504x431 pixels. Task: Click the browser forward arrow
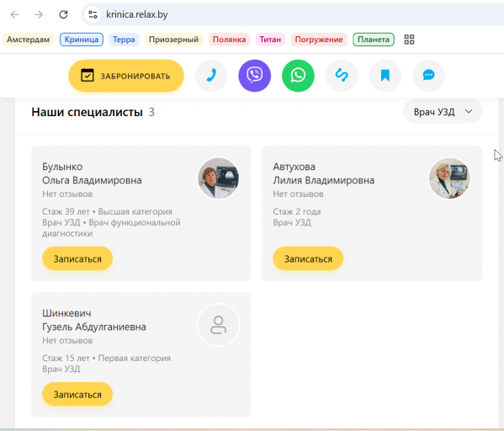[39, 14]
